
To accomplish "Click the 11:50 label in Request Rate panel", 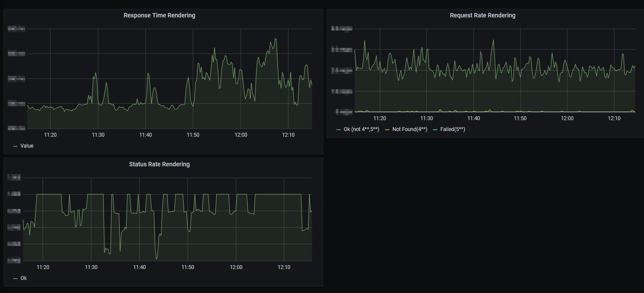I will coord(520,118).
